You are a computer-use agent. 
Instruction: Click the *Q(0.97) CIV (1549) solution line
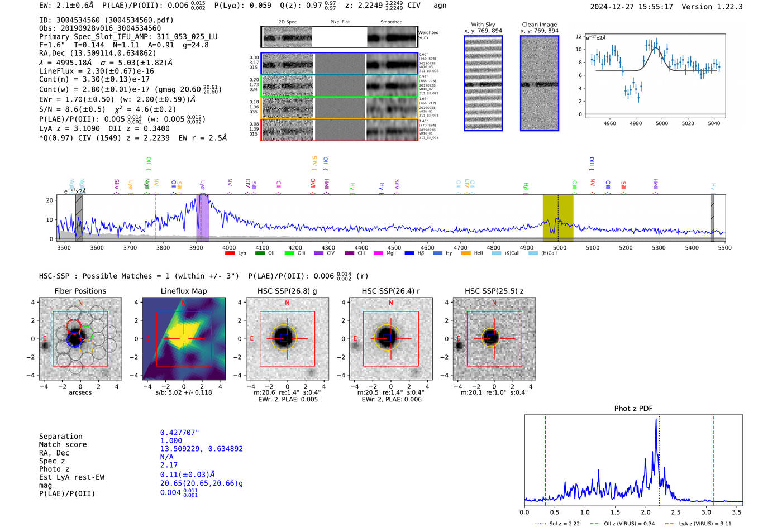point(133,137)
